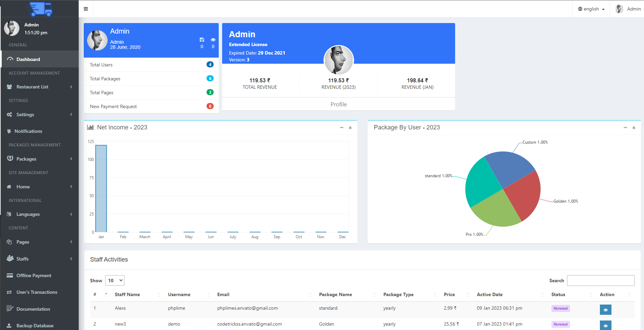Open User's Transactions menu item
644x330 pixels.
coord(37,292)
